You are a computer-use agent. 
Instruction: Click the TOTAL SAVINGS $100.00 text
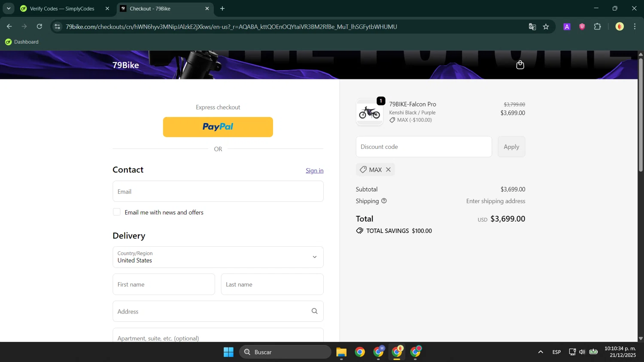point(399,231)
